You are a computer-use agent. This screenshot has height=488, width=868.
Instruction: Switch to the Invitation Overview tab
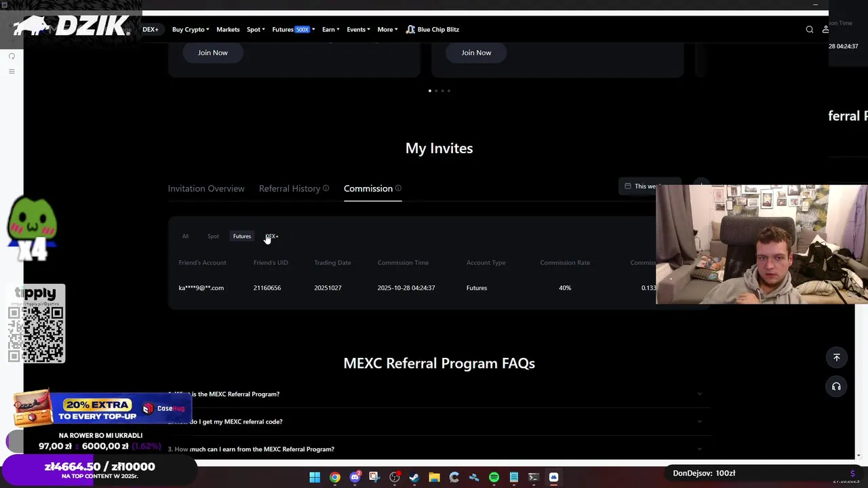206,188
